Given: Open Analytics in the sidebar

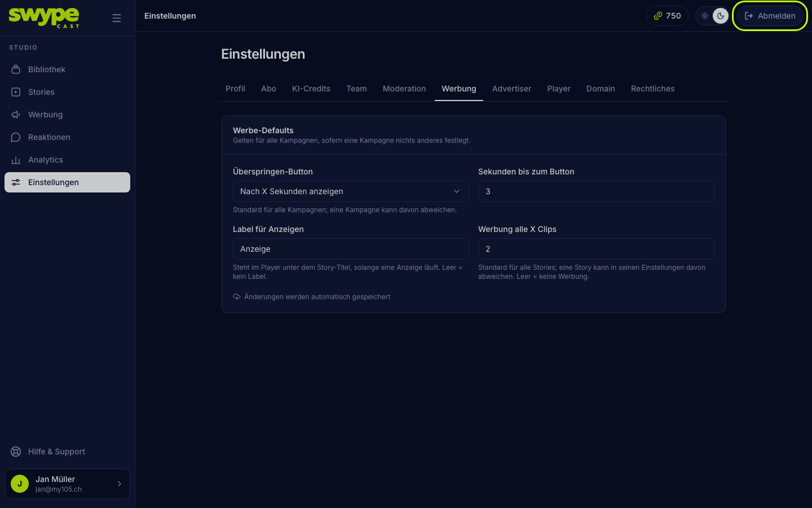Looking at the screenshot, I should [x=67, y=160].
